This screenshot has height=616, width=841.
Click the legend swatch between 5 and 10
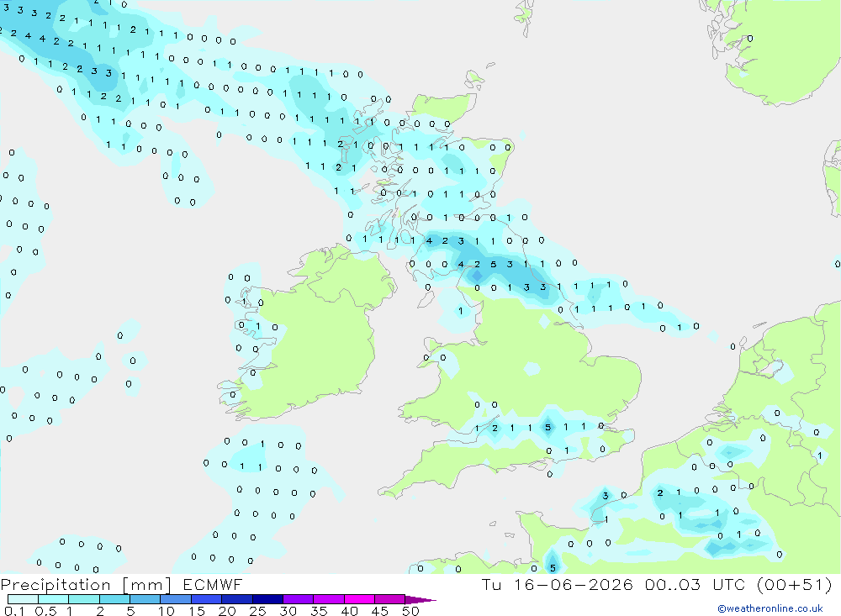coord(145,599)
